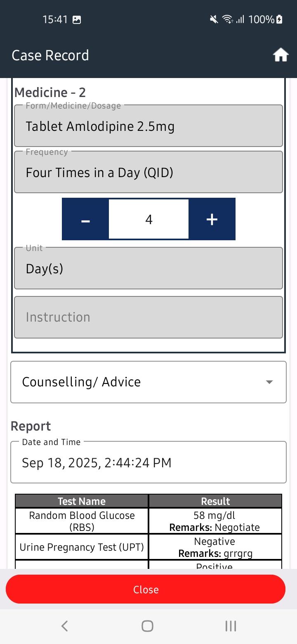
Task: Tap the battery icon in status bar
Action: pyautogui.click(x=279, y=19)
